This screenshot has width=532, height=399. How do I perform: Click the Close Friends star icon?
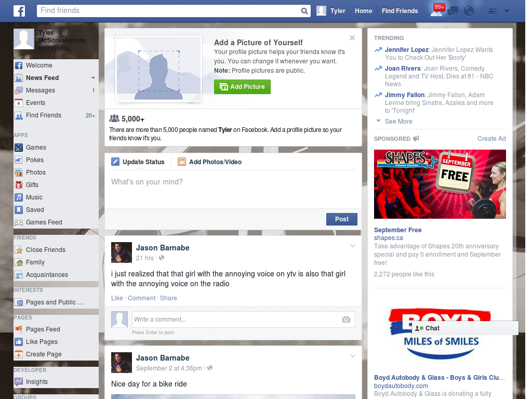[x=19, y=250]
